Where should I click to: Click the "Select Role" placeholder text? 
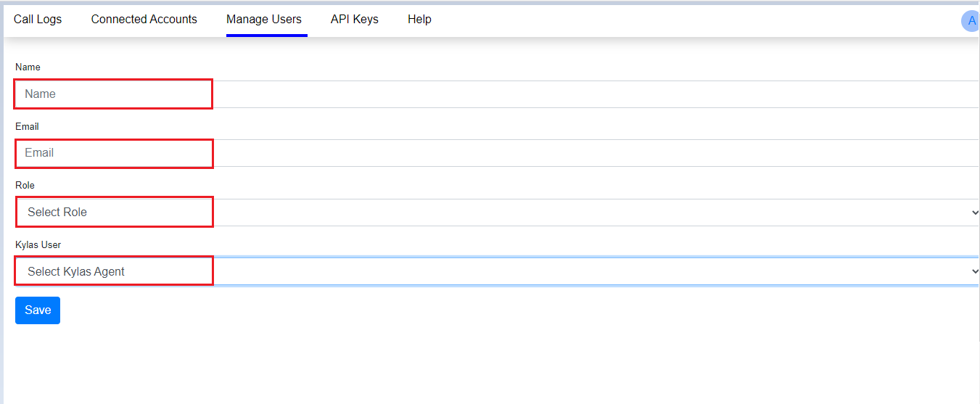57,213
